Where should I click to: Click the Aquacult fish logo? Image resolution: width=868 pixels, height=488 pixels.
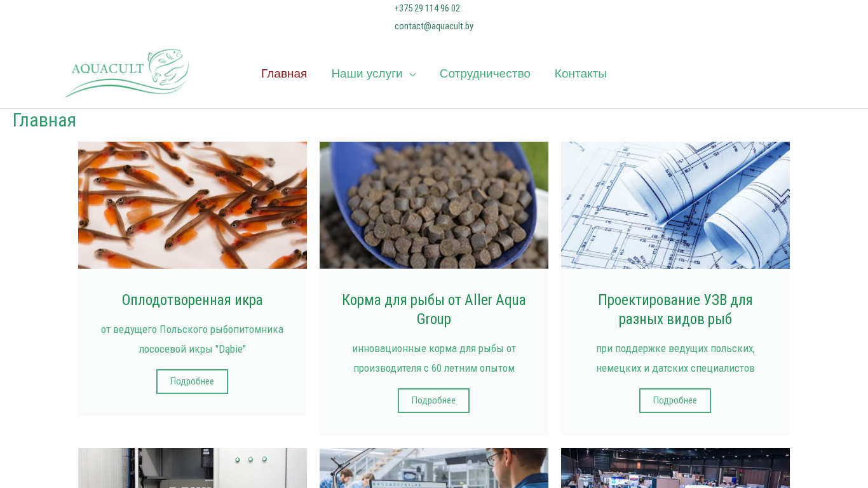point(127,73)
